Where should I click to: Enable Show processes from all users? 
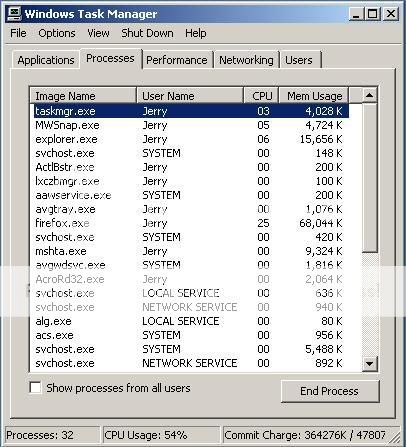pos(35,388)
